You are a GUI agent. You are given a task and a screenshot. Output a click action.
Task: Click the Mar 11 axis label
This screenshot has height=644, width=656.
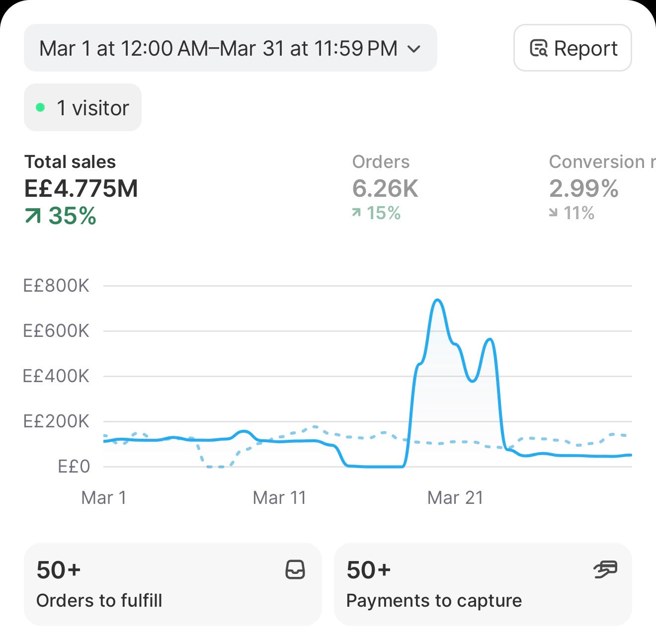(279, 497)
